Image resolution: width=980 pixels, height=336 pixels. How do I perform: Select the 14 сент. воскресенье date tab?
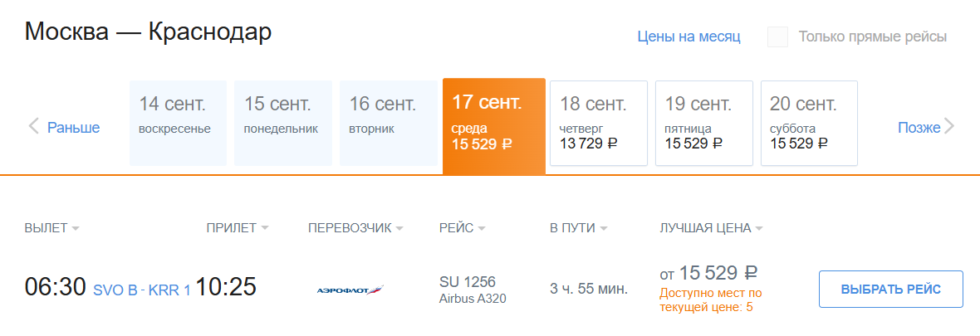(x=178, y=123)
